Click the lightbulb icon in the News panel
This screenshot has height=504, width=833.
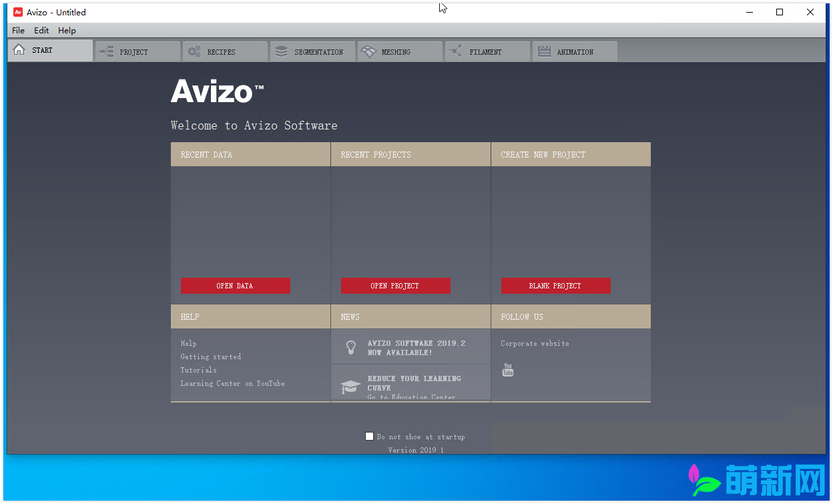(x=350, y=348)
